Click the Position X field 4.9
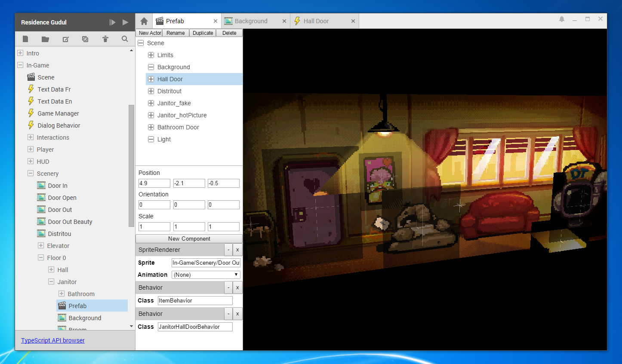 tap(154, 183)
